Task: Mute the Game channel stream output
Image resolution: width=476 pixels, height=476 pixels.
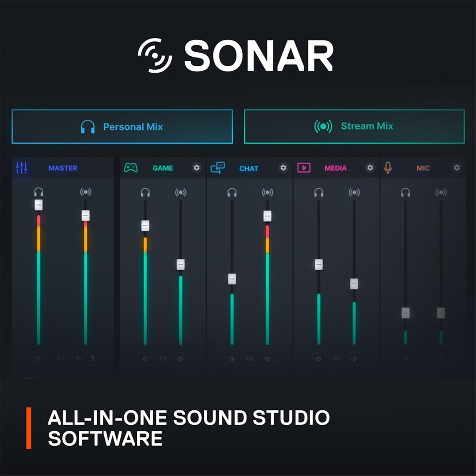Action: pos(180,359)
